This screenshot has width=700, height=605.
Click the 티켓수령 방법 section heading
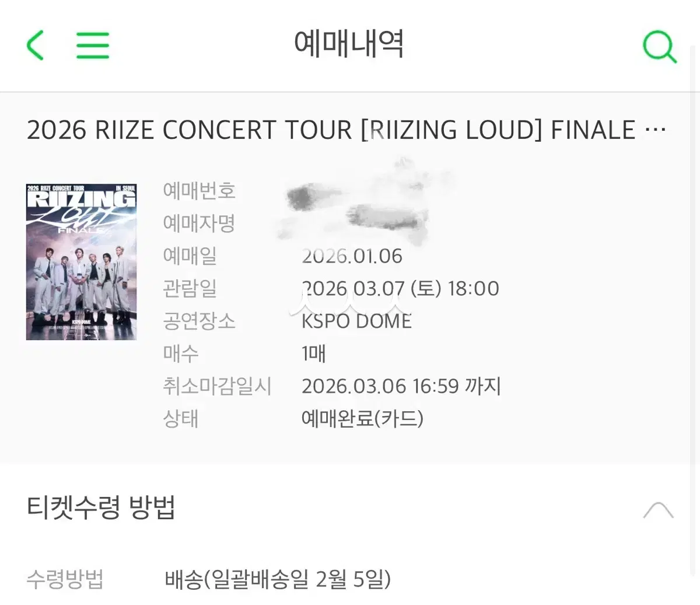coord(101,508)
